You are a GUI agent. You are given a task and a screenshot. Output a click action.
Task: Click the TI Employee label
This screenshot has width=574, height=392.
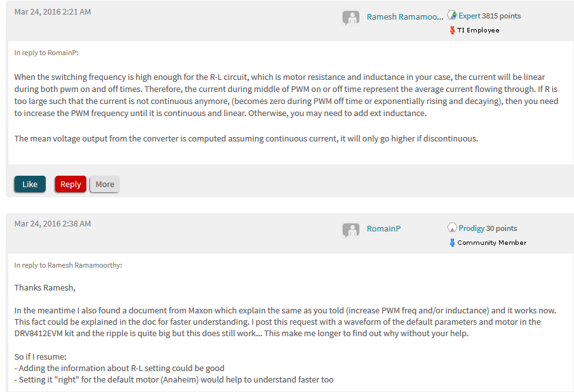[478, 30]
